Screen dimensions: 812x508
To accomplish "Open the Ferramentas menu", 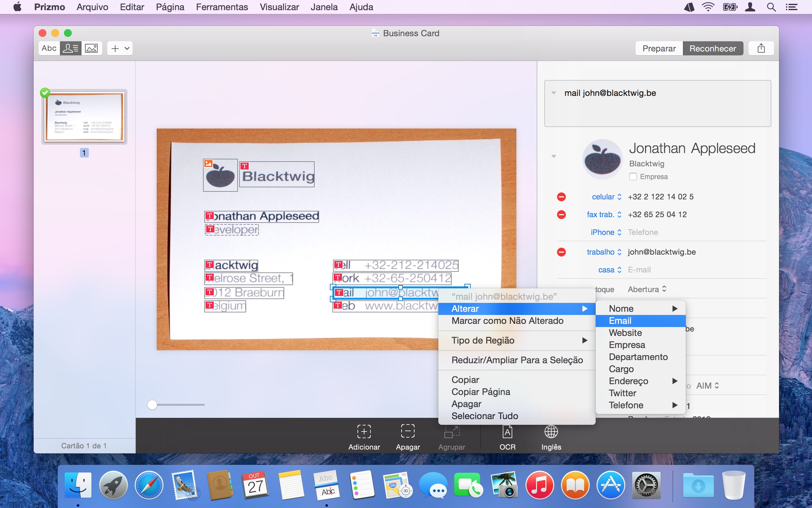I will (x=222, y=7).
